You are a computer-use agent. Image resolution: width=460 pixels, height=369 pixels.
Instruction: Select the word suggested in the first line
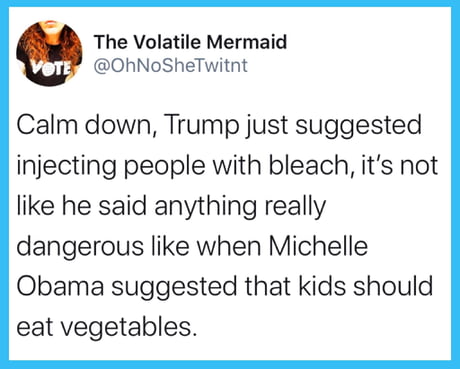pyautogui.click(x=358, y=126)
